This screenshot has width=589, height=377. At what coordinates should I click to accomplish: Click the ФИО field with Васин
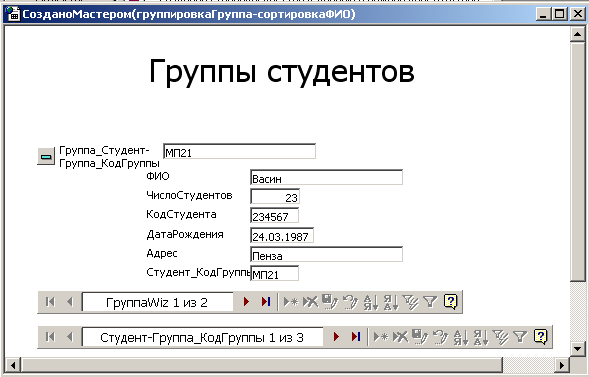(x=326, y=177)
